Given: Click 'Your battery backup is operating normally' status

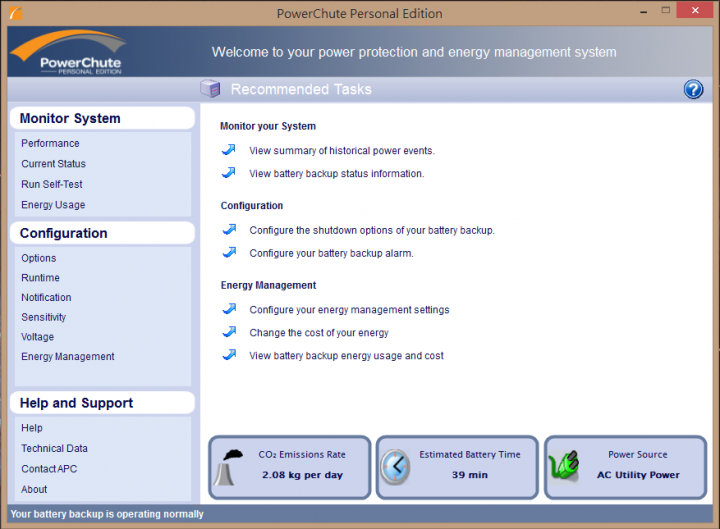Looking at the screenshot, I should coord(107,514).
